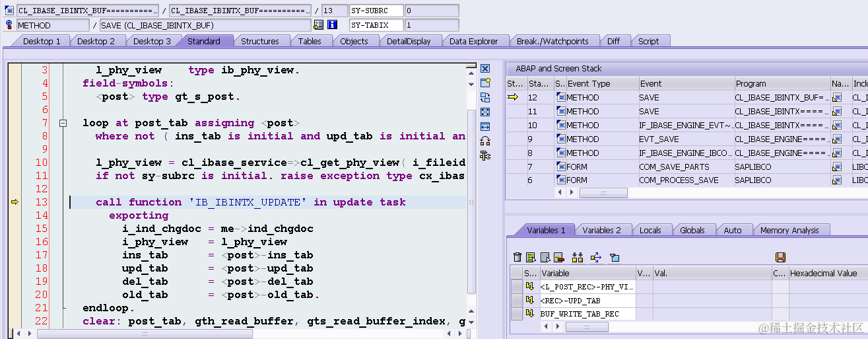This screenshot has height=339, width=868.
Task: Switch to the Locals tab
Action: (650, 230)
